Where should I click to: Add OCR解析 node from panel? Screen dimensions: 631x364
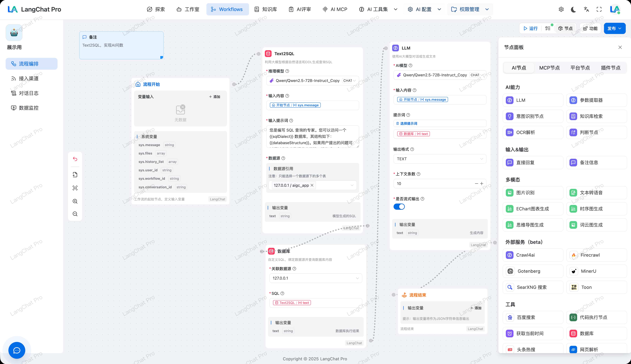(x=533, y=132)
